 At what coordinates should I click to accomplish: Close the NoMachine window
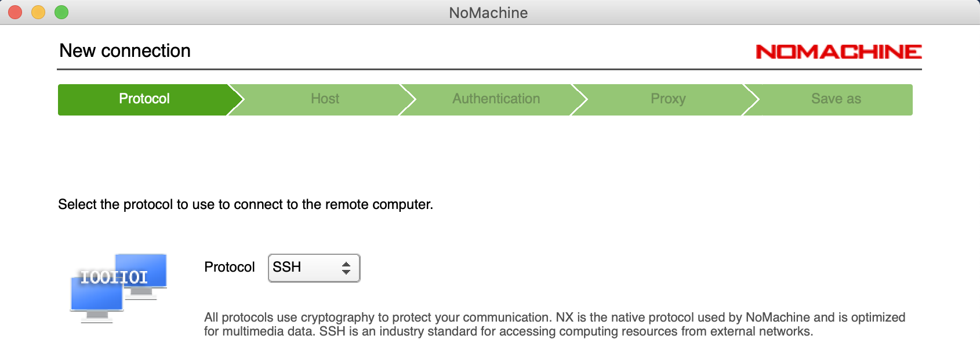pyautogui.click(x=16, y=12)
